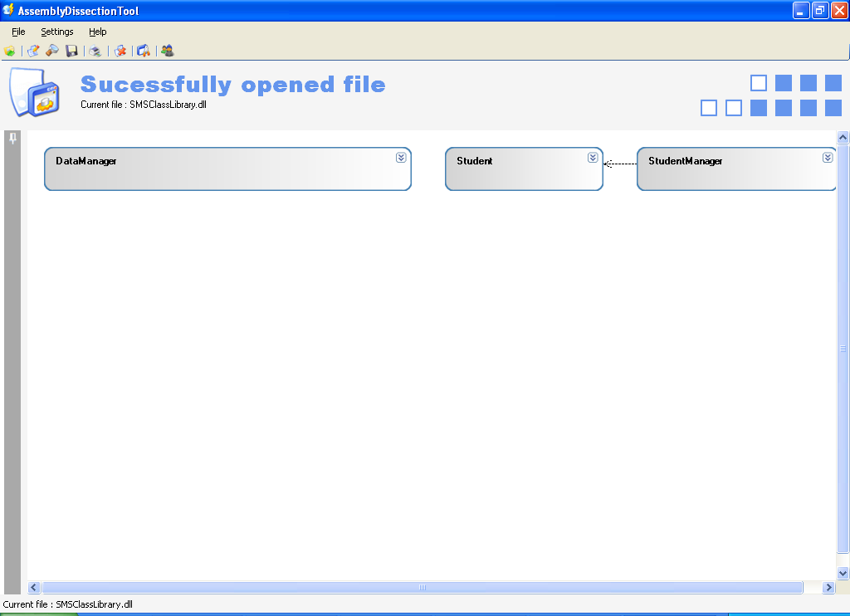This screenshot has width=850, height=616.
Task: Click the status bar current file text
Action: pyautogui.click(x=68, y=604)
